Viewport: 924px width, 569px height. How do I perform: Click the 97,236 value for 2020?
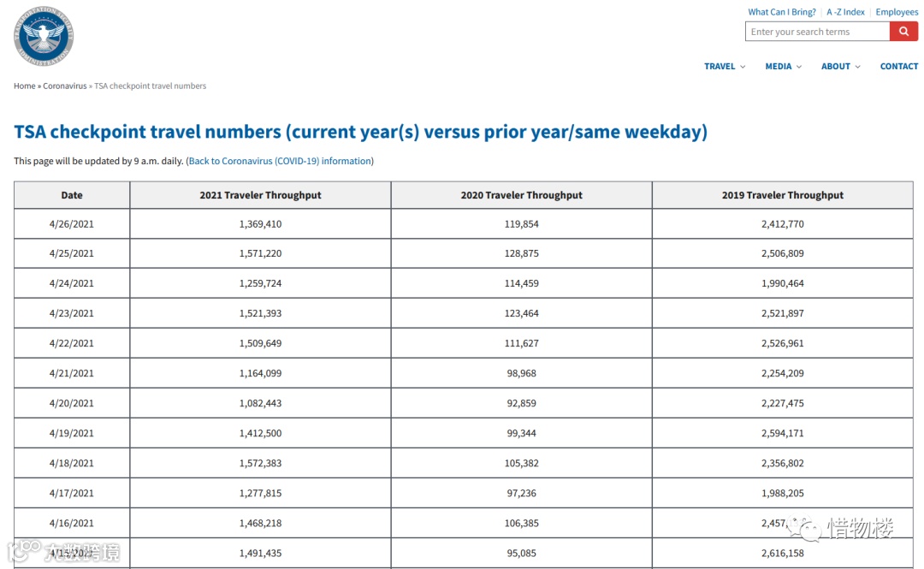pyautogui.click(x=522, y=494)
